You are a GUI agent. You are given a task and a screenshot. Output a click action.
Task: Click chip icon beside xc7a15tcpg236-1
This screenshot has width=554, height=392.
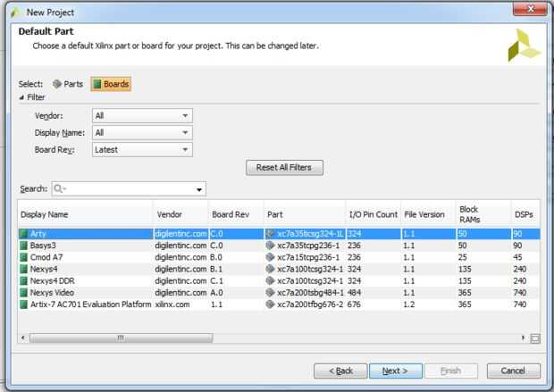point(270,257)
